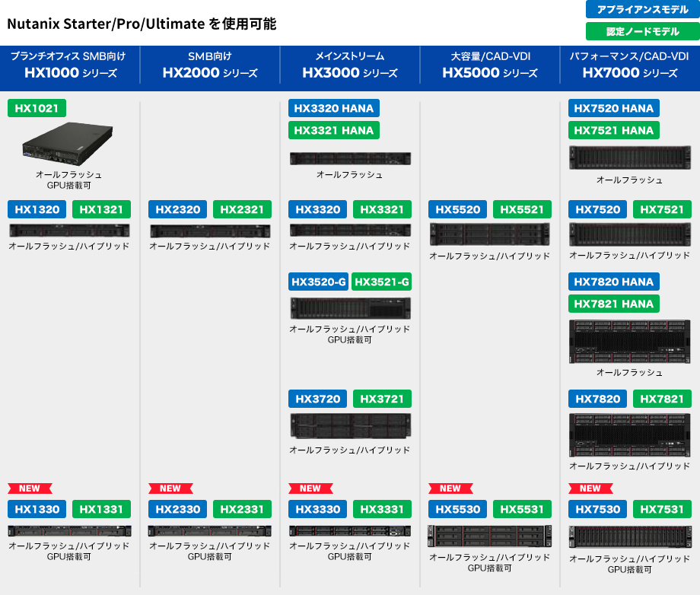This screenshot has width=700, height=595.
Task: Click the new HX1330 badge
Action: click(x=37, y=509)
